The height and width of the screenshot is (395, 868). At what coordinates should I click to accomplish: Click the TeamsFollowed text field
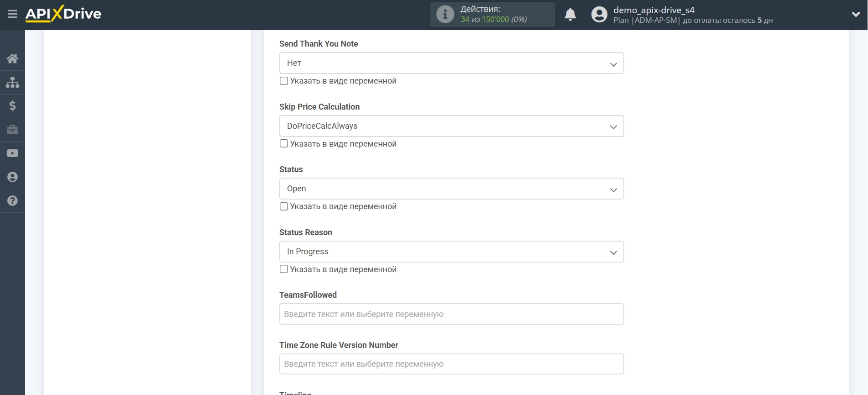point(451,314)
